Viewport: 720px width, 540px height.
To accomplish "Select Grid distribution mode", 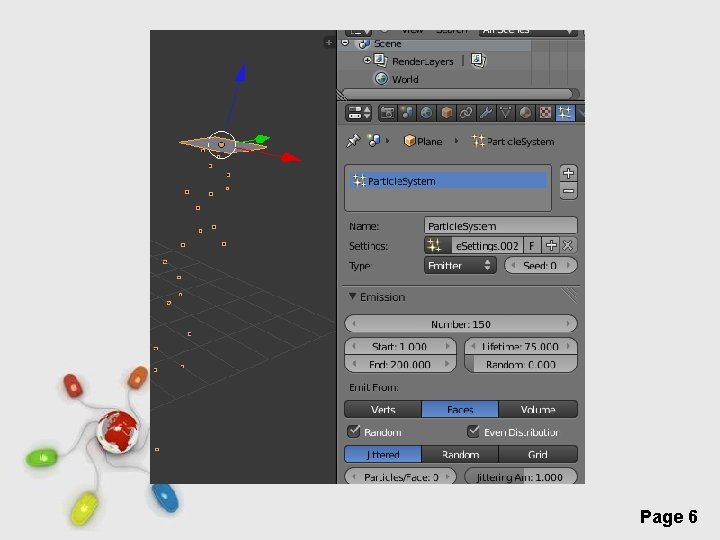I will [x=538, y=454].
